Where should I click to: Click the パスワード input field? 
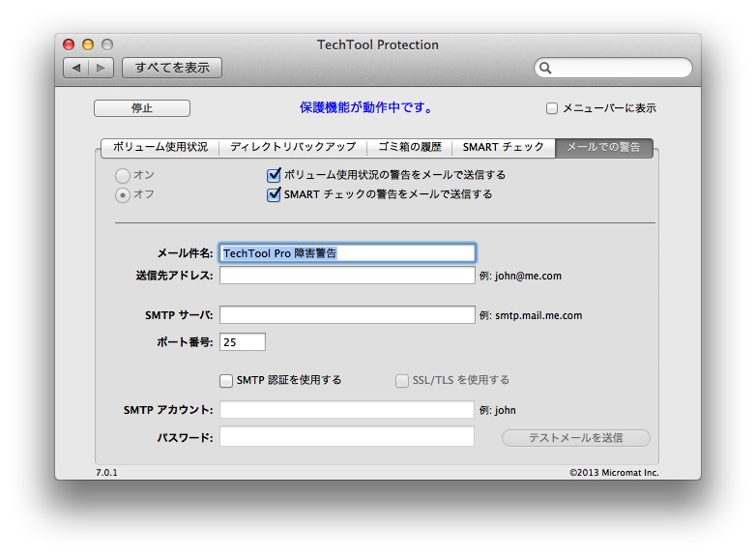coord(347,436)
